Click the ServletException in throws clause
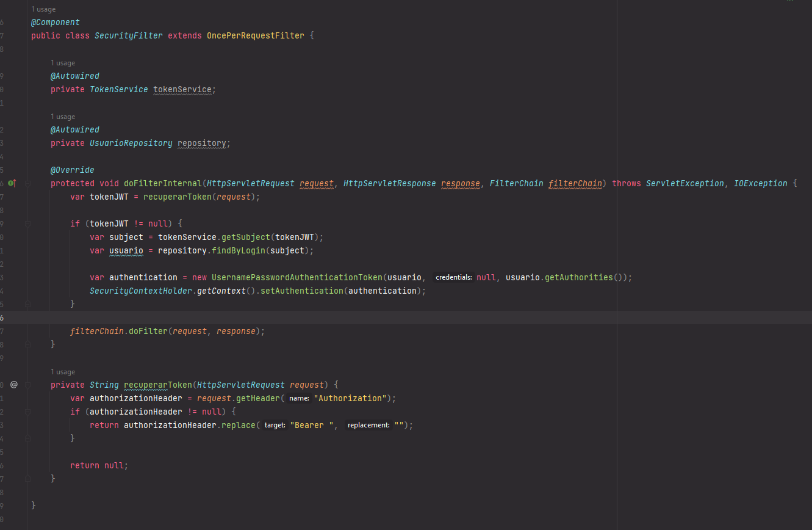This screenshot has height=530, width=812. (x=685, y=183)
